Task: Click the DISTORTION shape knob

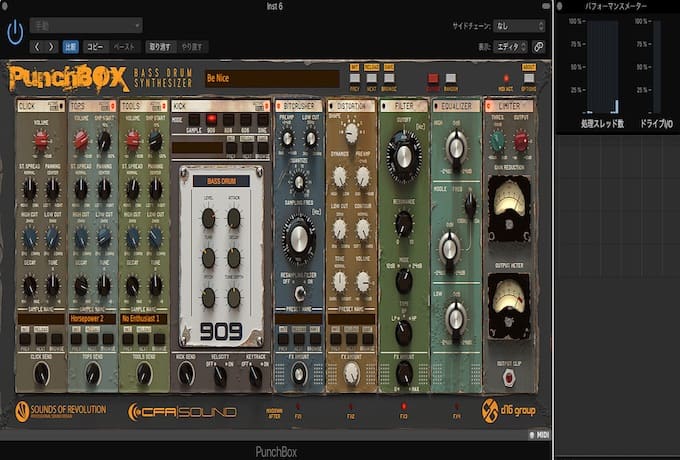Action: coord(351,132)
